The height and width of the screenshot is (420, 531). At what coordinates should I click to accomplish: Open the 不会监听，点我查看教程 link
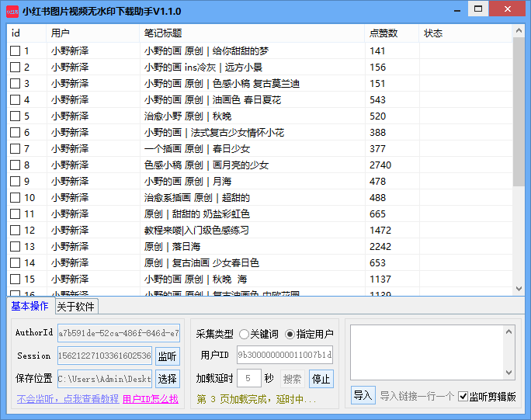[68, 399]
